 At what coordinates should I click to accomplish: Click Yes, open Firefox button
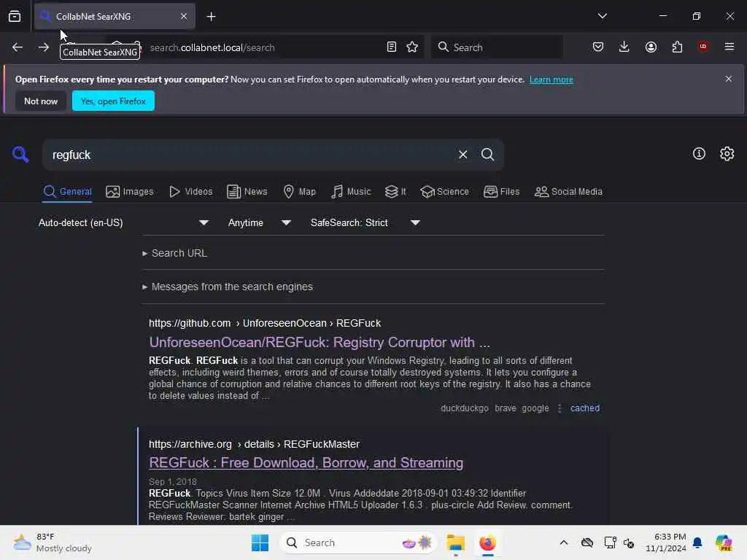click(x=113, y=101)
